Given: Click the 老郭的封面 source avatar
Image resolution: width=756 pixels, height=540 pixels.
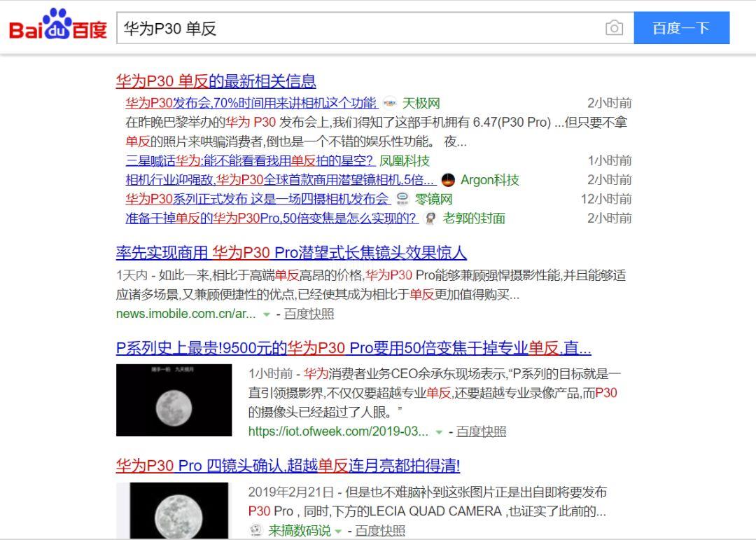Looking at the screenshot, I should [x=430, y=218].
